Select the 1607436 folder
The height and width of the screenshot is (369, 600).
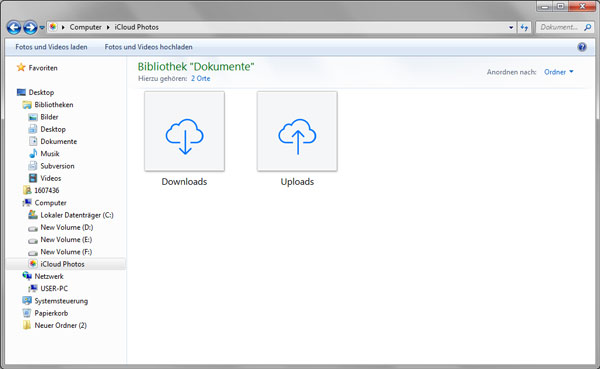(x=47, y=191)
